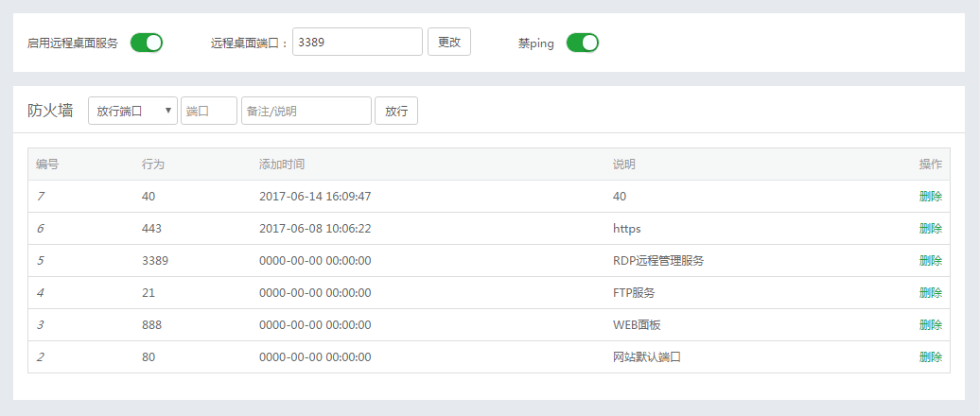The height and width of the screenshot is (416, 980).
Task: Toggle the 启用远程桌面服务 switch
Action: [147, 43]
